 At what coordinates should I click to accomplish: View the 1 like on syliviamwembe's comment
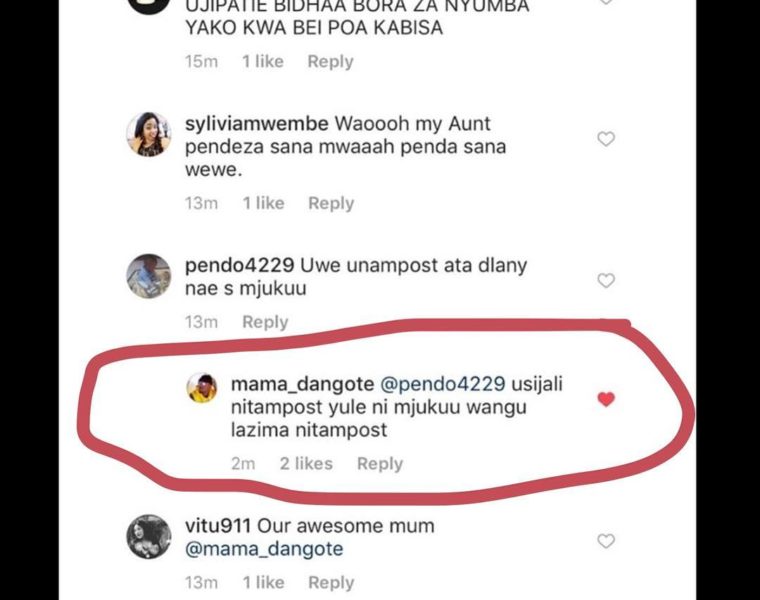263,203
